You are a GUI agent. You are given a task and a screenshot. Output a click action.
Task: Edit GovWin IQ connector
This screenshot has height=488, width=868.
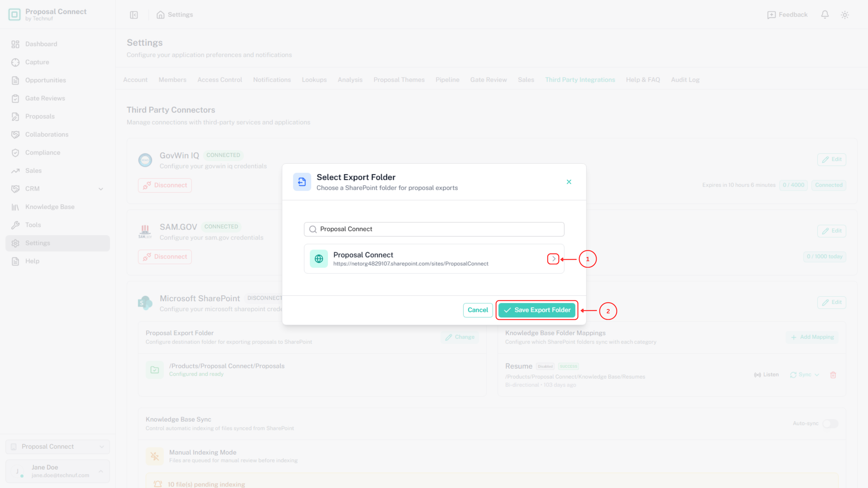pyautogui.click(x=832, y=160)
